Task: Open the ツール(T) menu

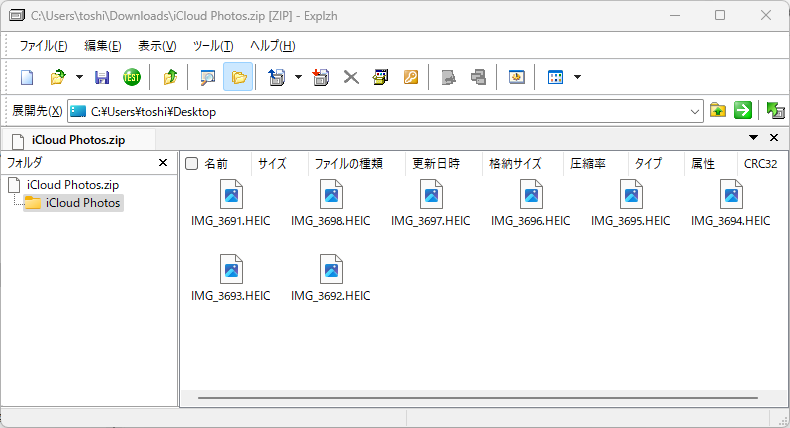Action: (213, 46)
